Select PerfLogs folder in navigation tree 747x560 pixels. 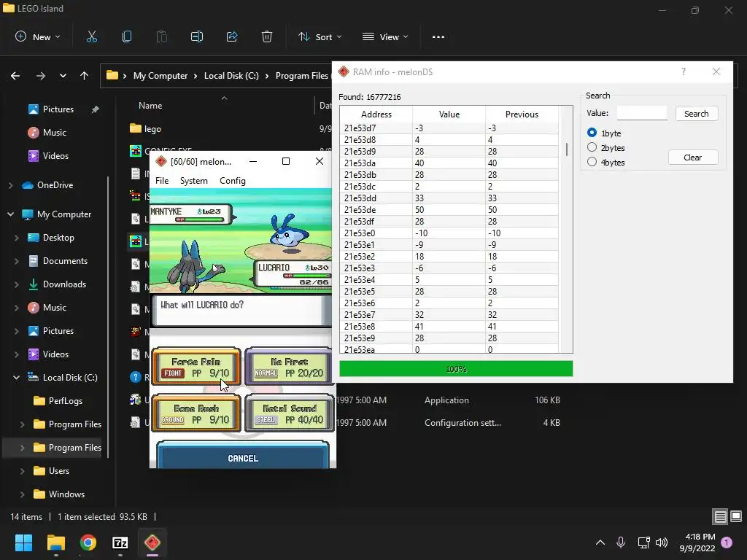coord(65,401)
